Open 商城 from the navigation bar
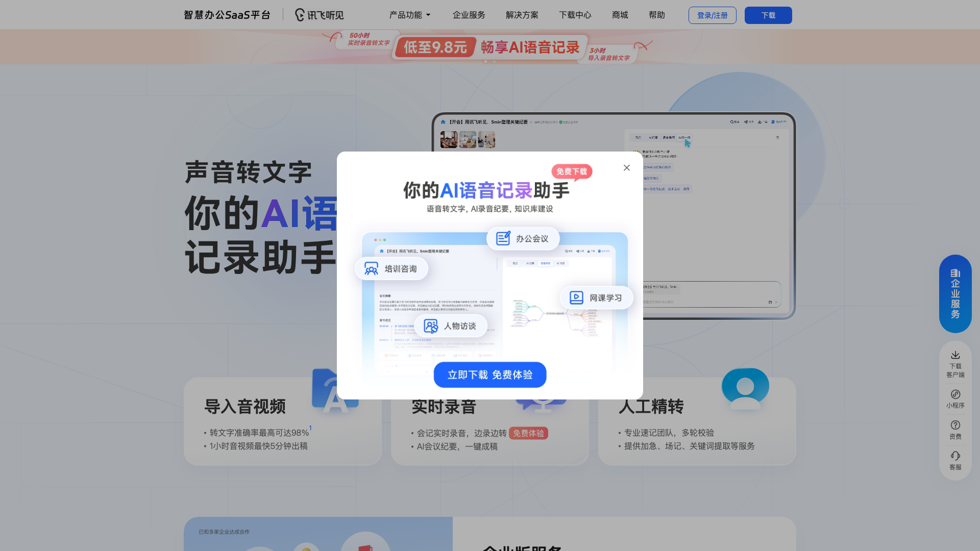Viewport: 980px width, 551px height. 620,15
